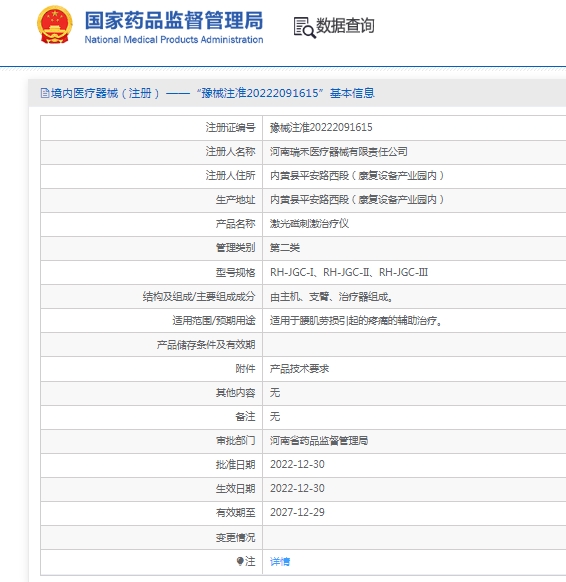Click the 结构及组成/主要组成成分 label

point(199,297)
